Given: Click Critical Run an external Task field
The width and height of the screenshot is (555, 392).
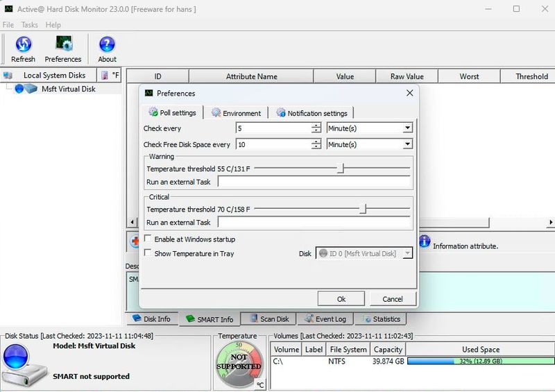Looking at the screenshot, I should 314,222.
